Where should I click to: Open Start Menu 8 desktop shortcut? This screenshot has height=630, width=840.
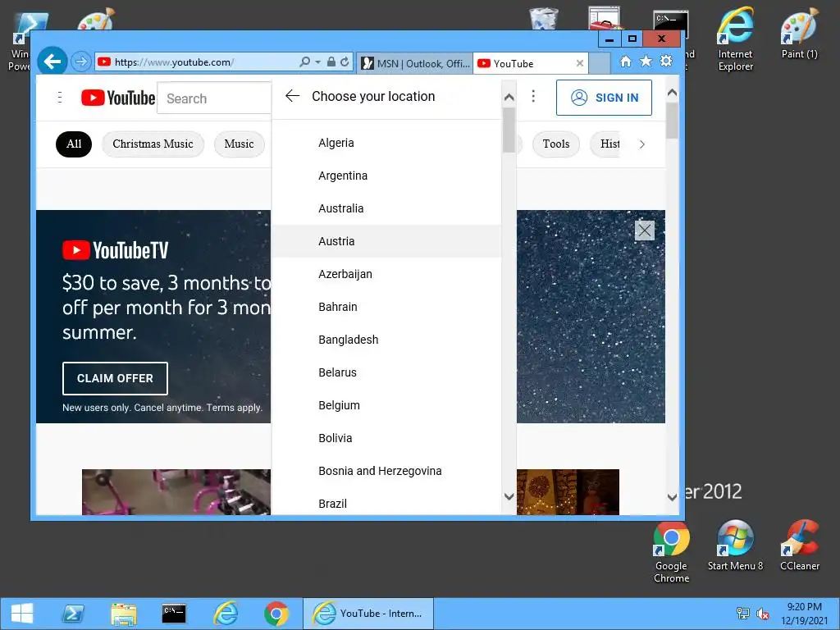[735, 546]
